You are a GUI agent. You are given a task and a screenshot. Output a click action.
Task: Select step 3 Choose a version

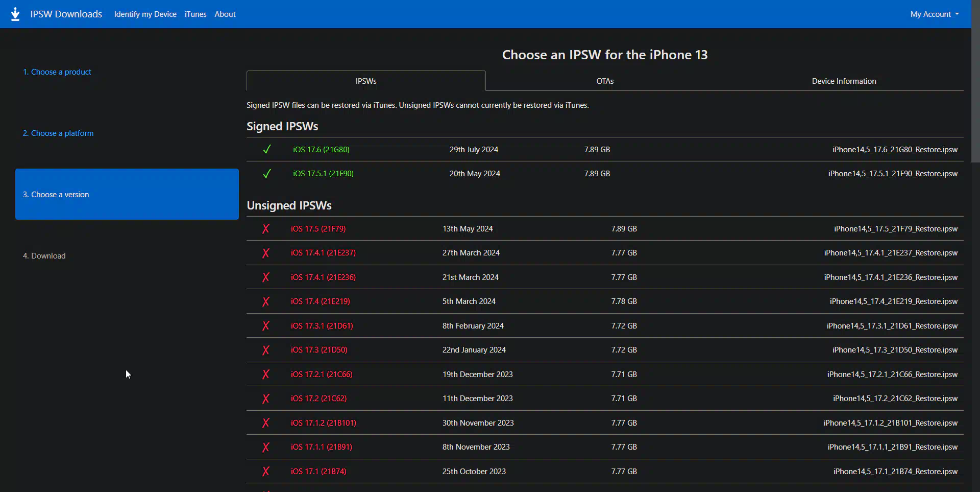click(x=127, y=194)
